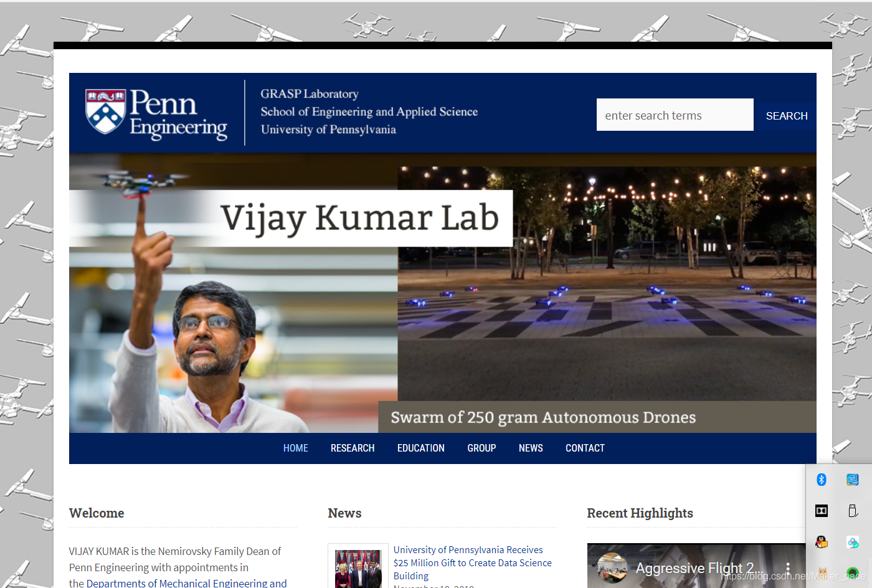Click the news article photo thumbnail
The width and height of the screenshot is (872, 588).
point(358,567)
